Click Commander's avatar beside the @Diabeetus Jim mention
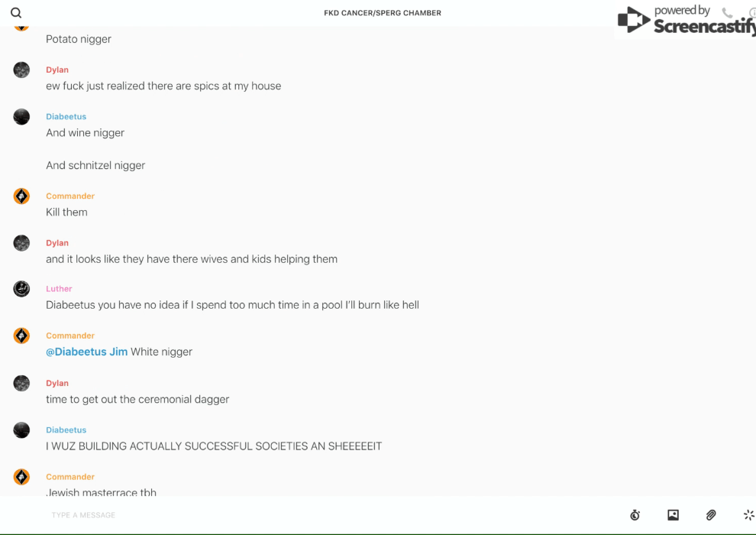Viewport: 756px width, 535px height. click(x=21, y=336)
